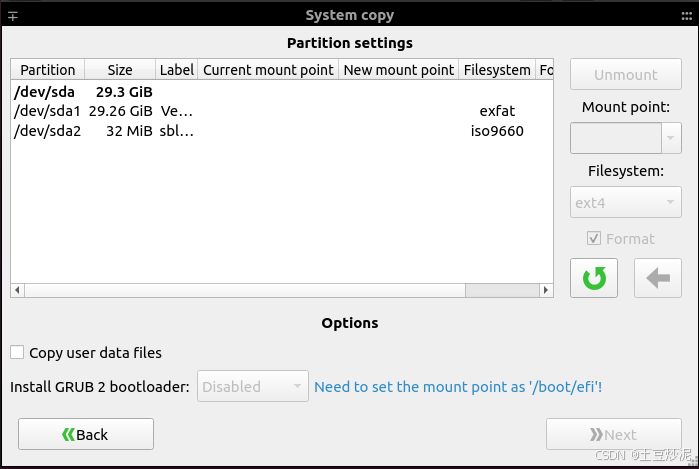This screenshot has height=469, width=699.
Task: Click the pin icon in title bar
Action: tap(13, 16)
